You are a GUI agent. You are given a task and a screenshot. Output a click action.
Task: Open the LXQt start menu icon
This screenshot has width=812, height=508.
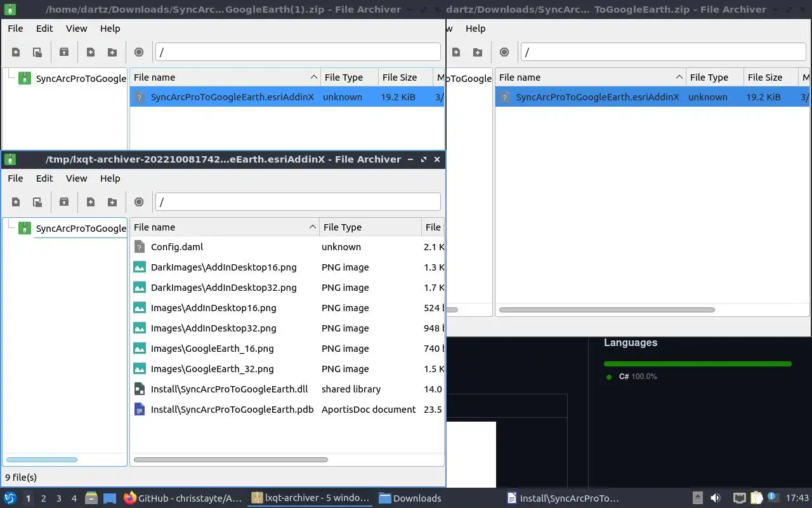[x=10, y=498]
